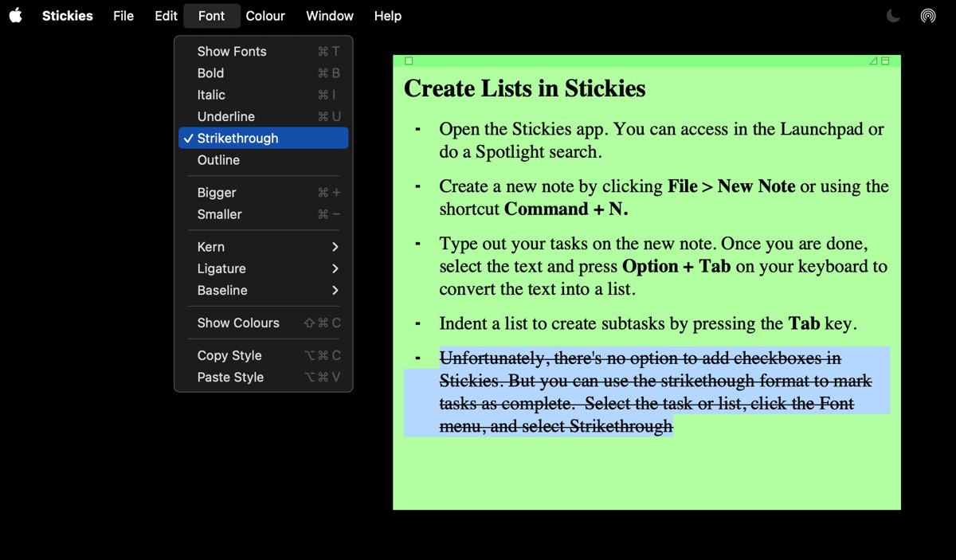This screenshot has width=956, height=560.
Task: Select Bigger to increase font size
Action: (264, 193)
